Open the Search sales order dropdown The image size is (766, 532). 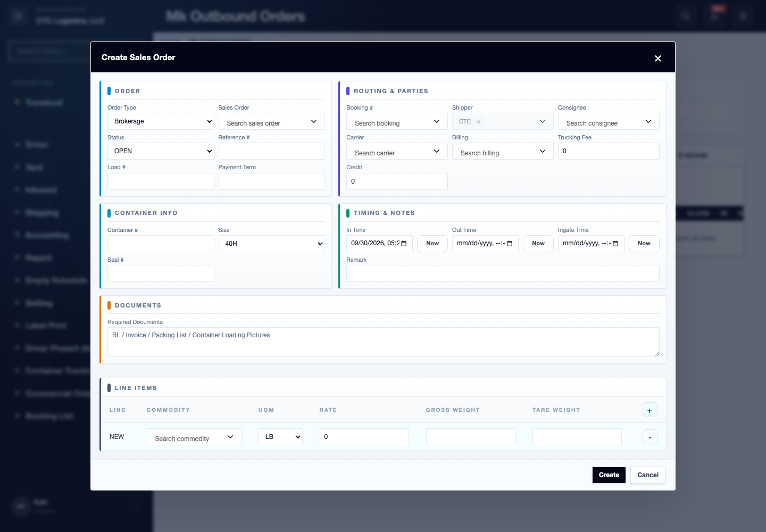pyautogui.click(x=271, y=121)
